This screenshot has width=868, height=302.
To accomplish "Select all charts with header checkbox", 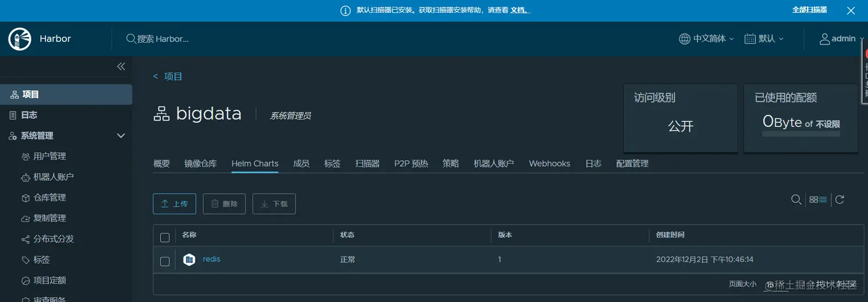I will (165, 237).
